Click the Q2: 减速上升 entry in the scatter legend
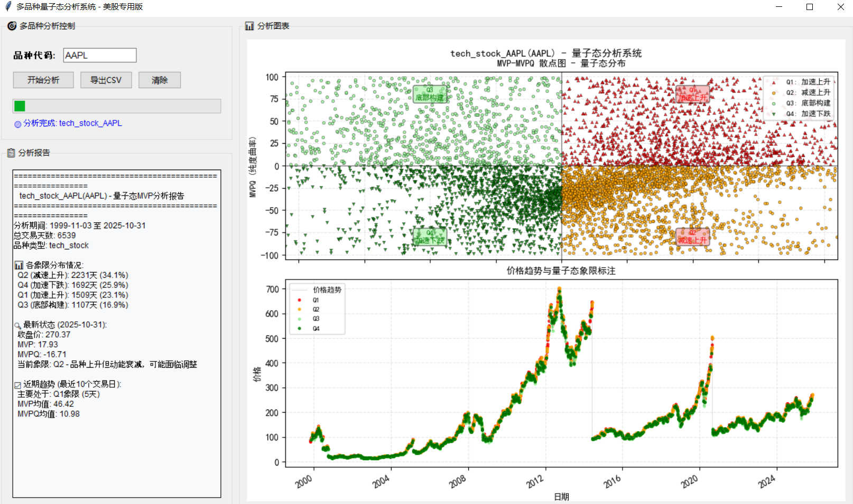This screenshot has width=853, height=504. 808,92
